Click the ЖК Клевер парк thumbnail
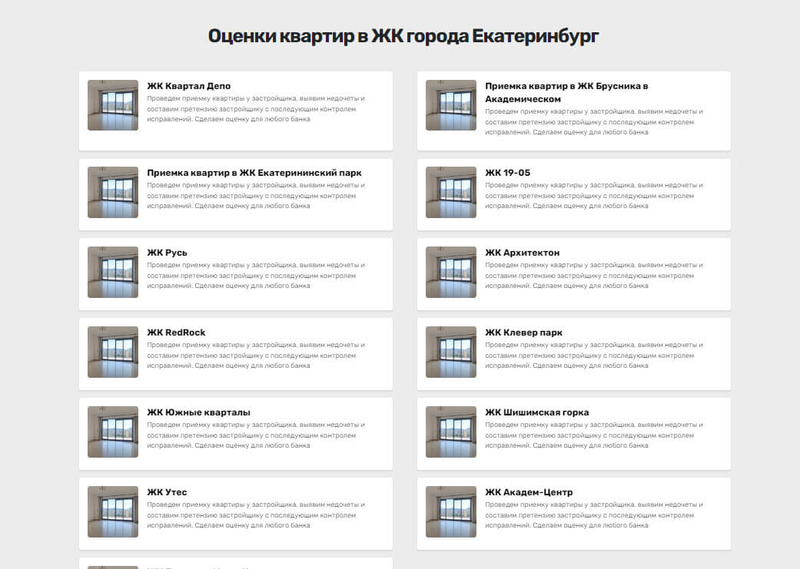The image size is (800, 569). coord(451,352)
